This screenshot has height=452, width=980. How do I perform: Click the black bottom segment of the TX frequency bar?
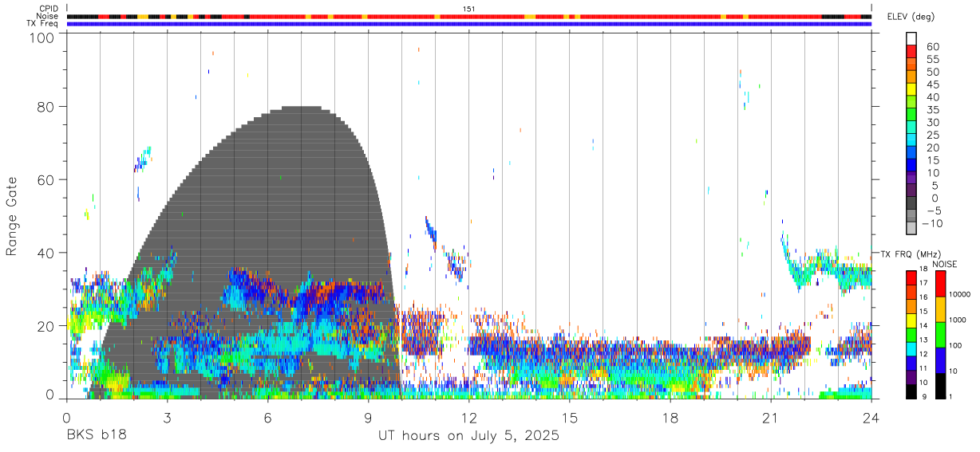[911, 391]
